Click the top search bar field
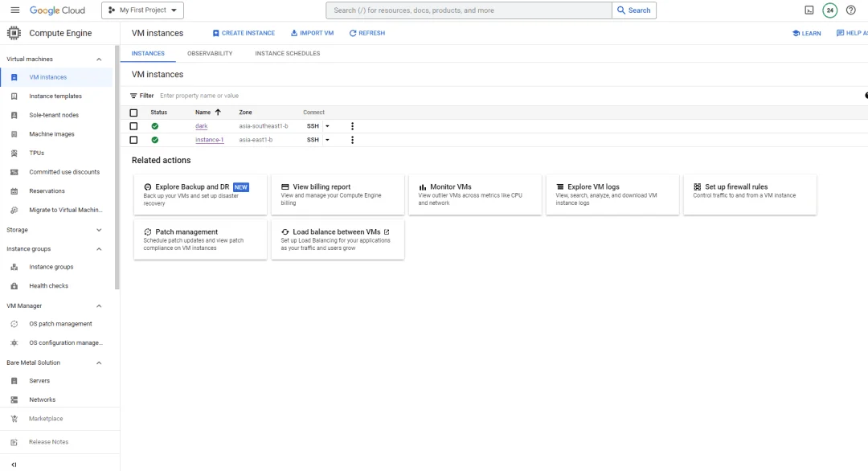The image size is (868, 471). (469, 10)
